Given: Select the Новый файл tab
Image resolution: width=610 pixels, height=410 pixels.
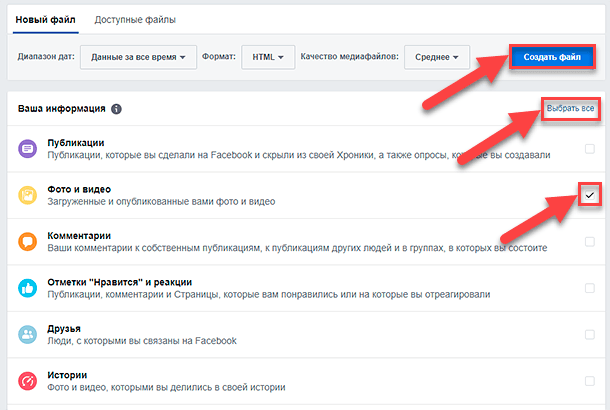Looking at the screenshot, I should (44, 20).
